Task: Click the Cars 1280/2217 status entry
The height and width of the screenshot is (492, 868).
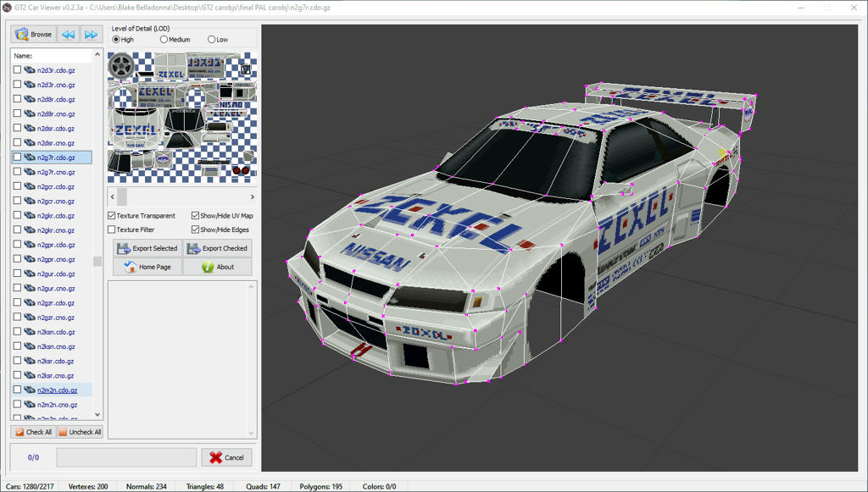Action: (30, 486)
